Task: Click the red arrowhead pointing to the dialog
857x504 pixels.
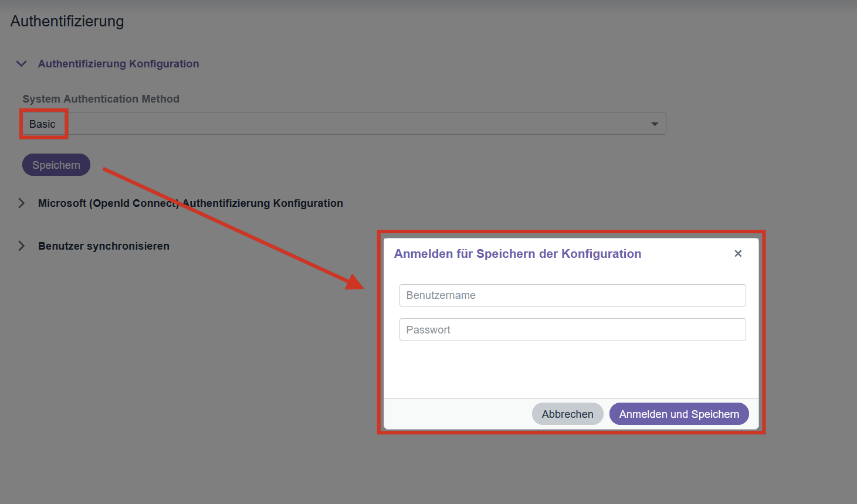Action: (355, 282)
